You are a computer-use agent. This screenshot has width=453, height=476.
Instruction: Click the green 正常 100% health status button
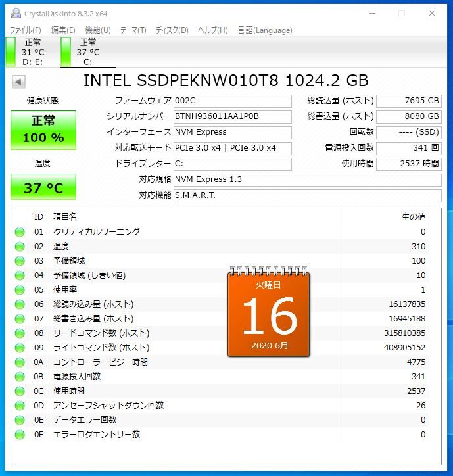pyautogui.click(x=43, y=130)
